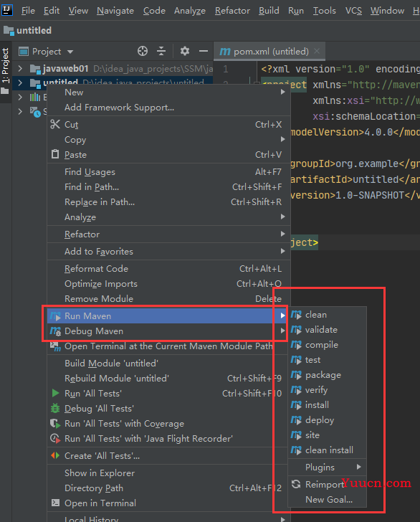Screen dimensions: 420x522
Task: Click the Debug 'All Tests' bug icon
Action: click(x=55, y=408)
